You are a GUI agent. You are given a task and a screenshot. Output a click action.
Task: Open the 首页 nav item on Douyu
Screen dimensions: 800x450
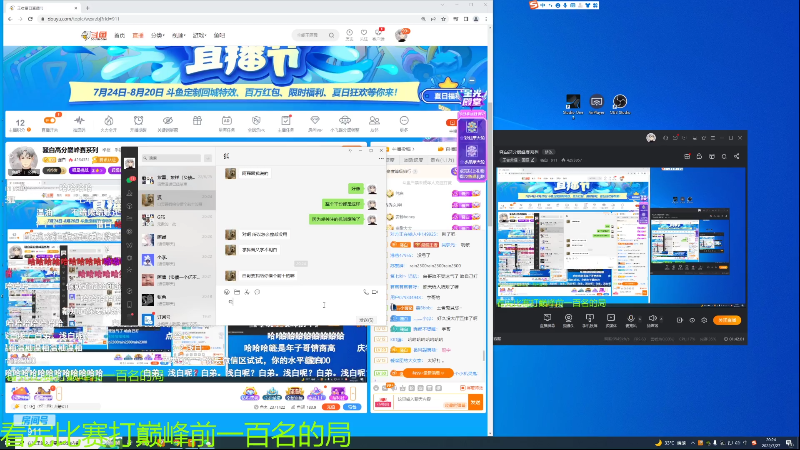coord(119,35)
